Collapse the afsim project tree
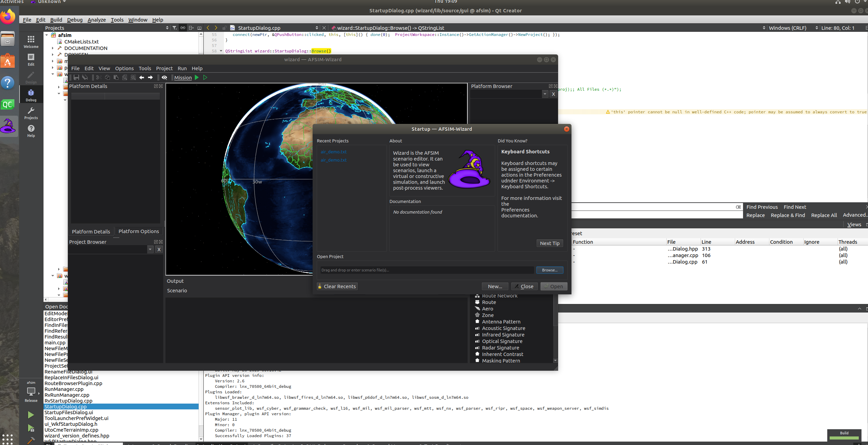Image resolution: width=868 pixels, height=445 pixels. 47,35
